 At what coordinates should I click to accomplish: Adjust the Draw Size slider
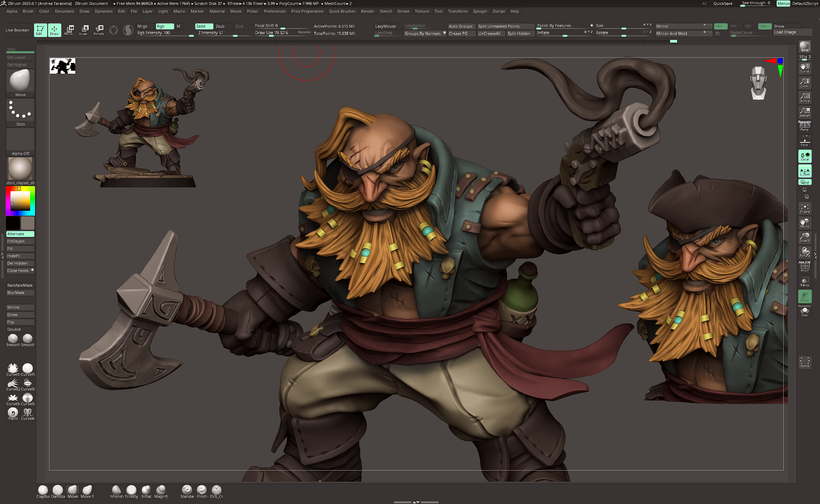point(282,33)
